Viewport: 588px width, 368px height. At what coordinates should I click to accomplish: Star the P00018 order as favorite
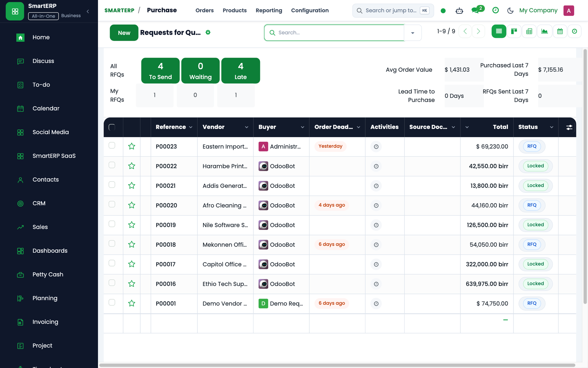[x=132, y=244]
